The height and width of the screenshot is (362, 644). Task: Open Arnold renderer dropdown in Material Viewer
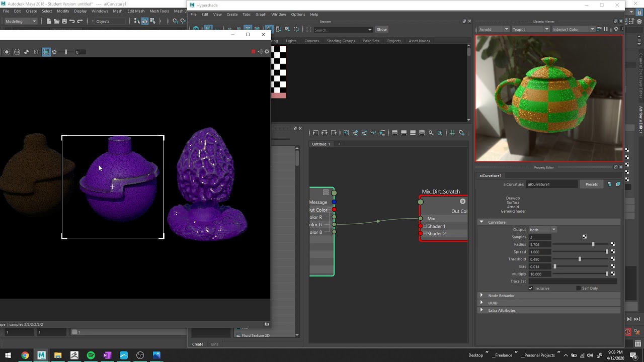point(494,29)
